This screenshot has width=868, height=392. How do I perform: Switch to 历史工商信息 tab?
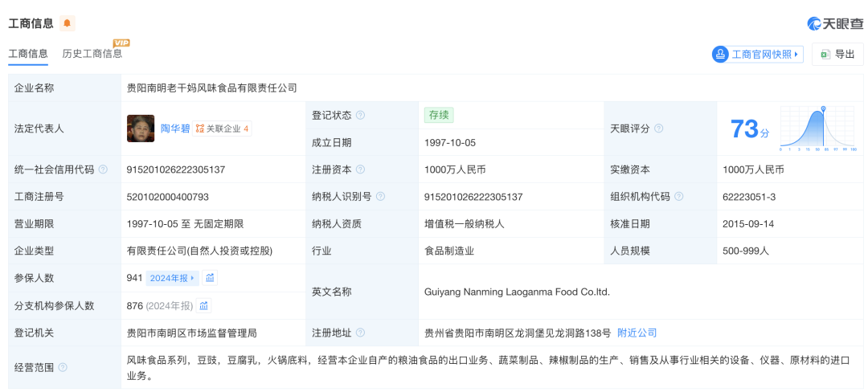92,54
